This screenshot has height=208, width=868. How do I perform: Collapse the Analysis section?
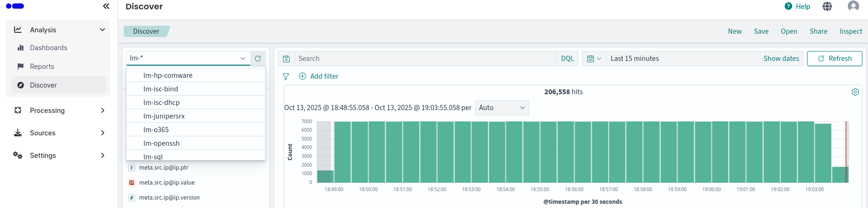click(102, 30)
